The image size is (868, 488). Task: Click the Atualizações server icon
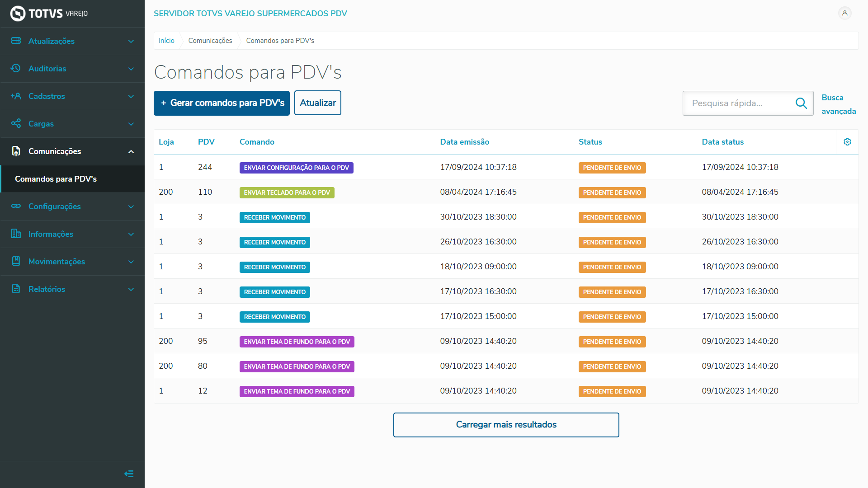pos(16,41)
